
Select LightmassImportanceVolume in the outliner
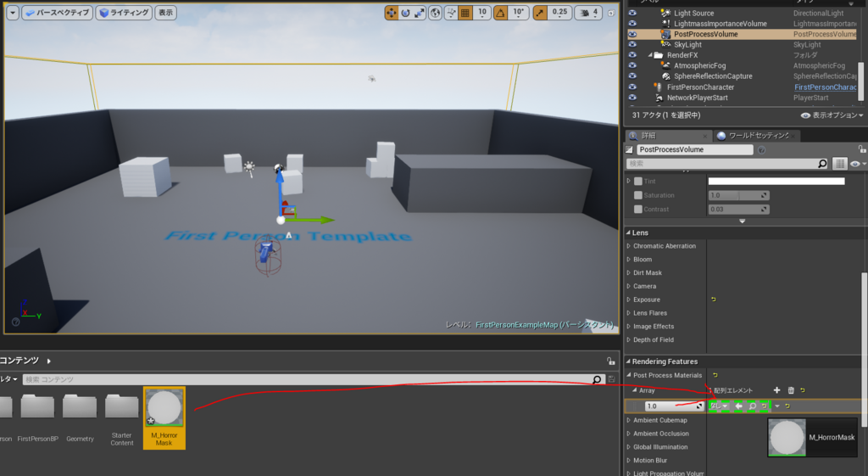(721, 23)
